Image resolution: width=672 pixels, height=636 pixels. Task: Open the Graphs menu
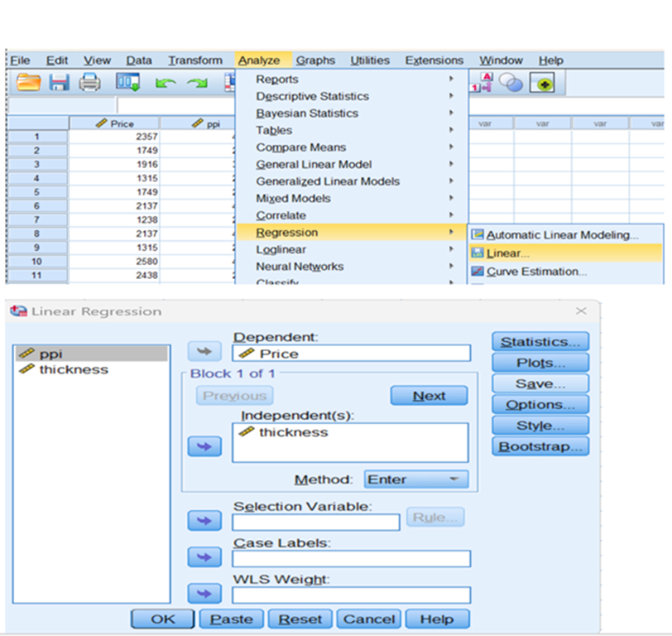coord(315,60)
